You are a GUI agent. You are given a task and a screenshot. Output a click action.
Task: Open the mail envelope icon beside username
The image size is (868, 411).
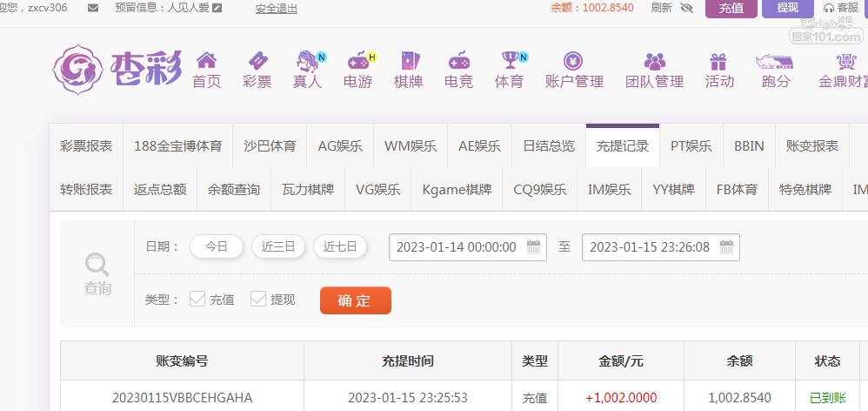94,8
